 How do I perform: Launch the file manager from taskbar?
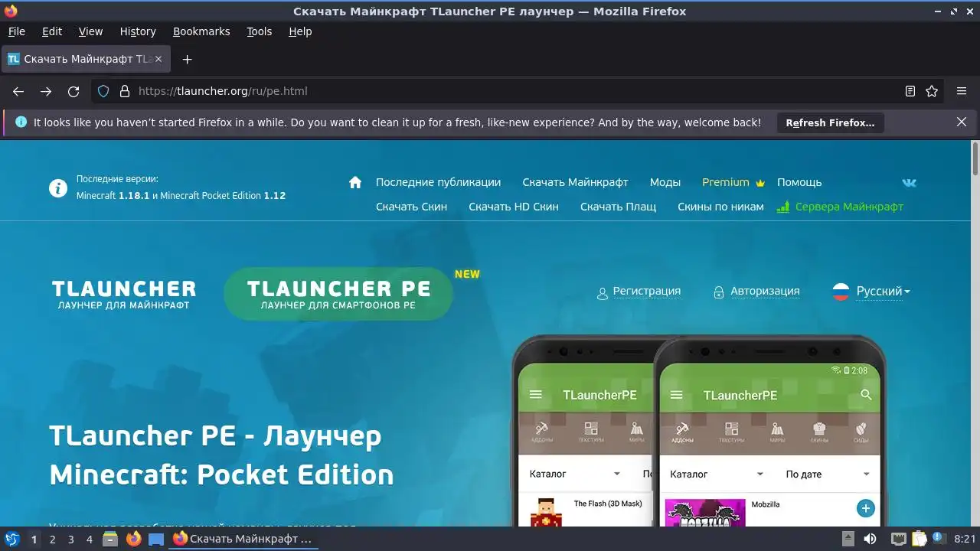[110, 539]
